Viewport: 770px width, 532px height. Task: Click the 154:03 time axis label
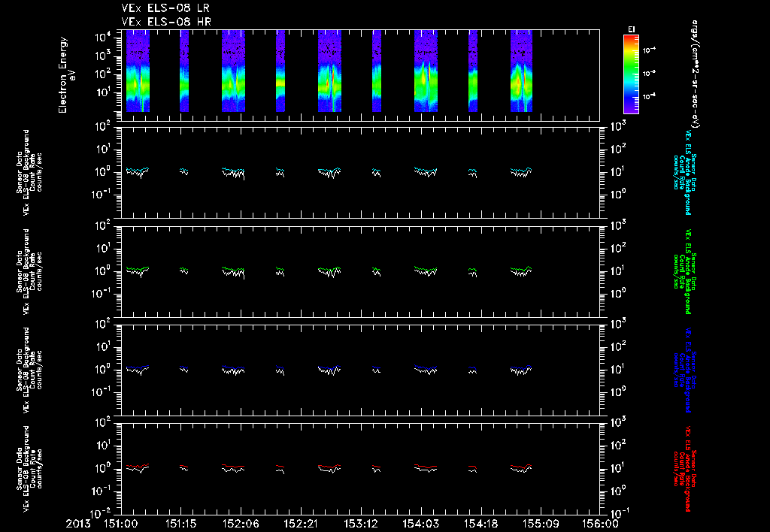420,524
